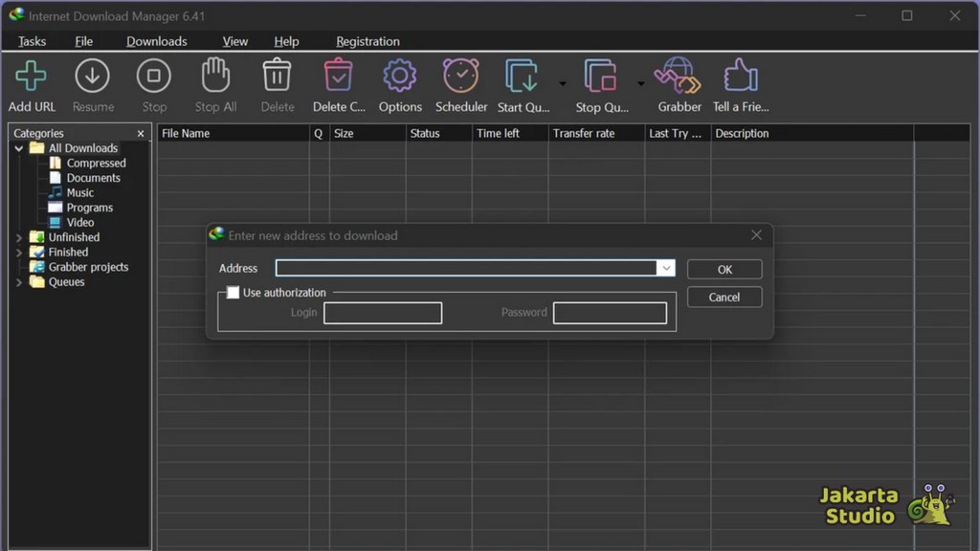This screenshot has height=551, width=980.
Task: Click the Programs category icon
Action: pos(55,208)
